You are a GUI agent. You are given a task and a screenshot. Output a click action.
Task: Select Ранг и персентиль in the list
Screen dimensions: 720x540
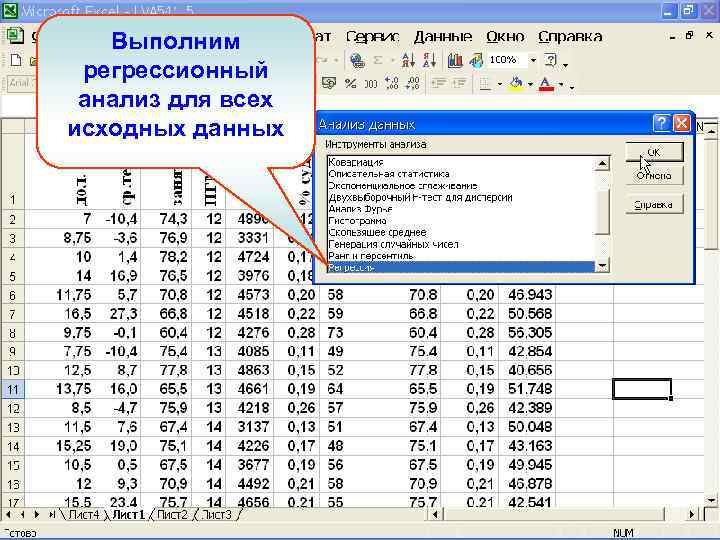[x=460, y=256]
